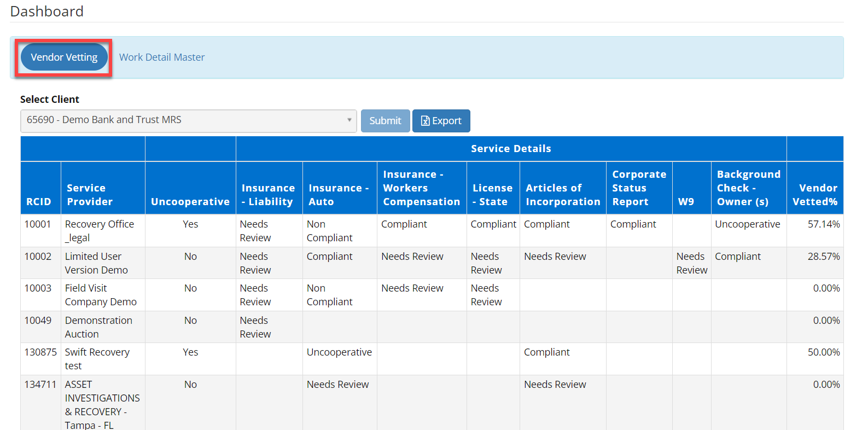
Task: Click the Select Client label
Action: (50, 99)
